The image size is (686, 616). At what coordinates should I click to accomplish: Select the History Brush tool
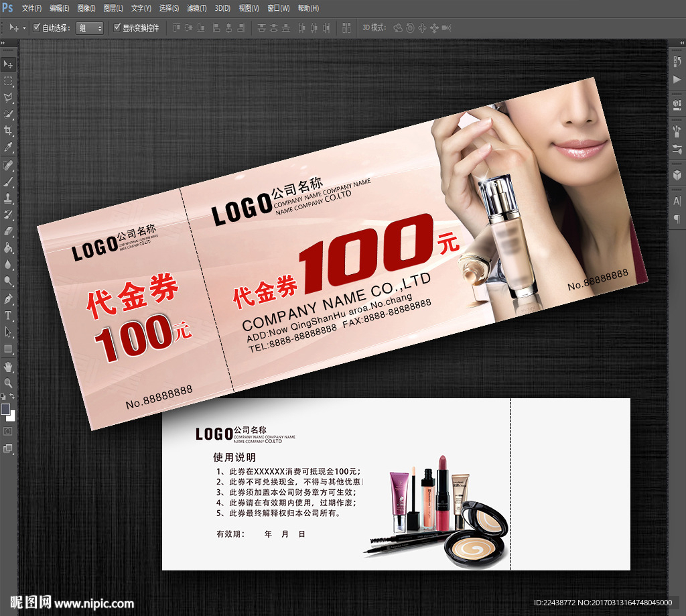[8, 215]
